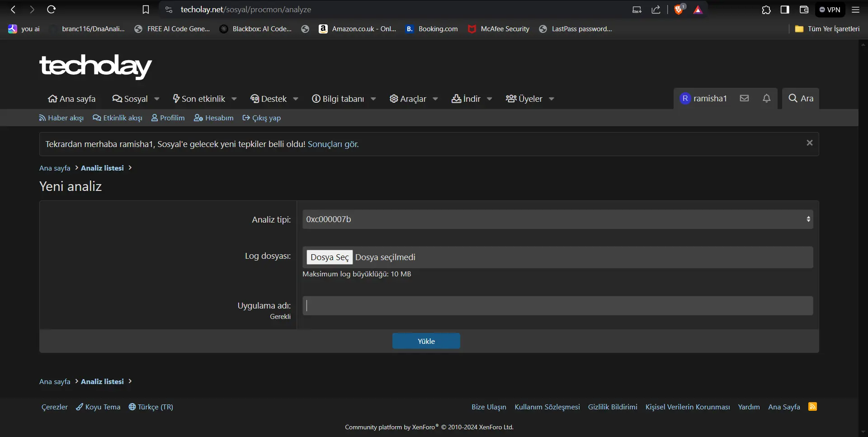Click the Çıkış yap logout link
The image size is (868, 437).
click(262, 118)
